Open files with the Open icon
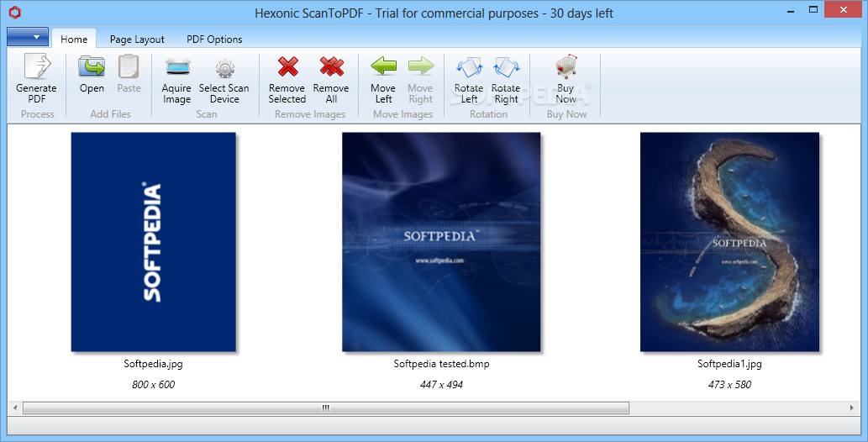868x442 pixels. pyautogui.click(x=92, y=66)
